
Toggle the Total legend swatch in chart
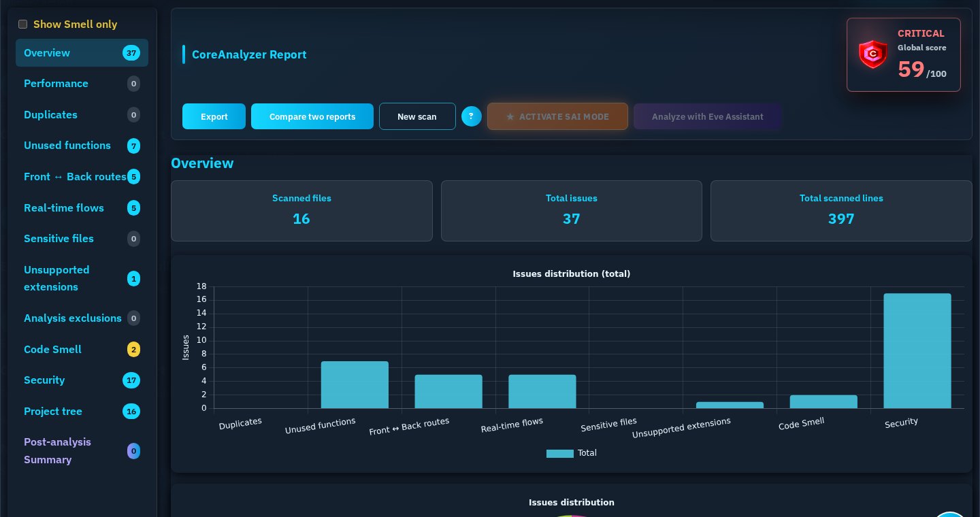click(560, 453)
